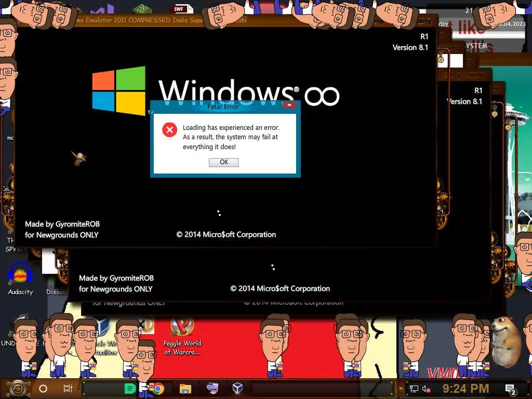This screenshot has height=399, width=532.
Task: Open the green chat app on taskbar
Action: 130,389
